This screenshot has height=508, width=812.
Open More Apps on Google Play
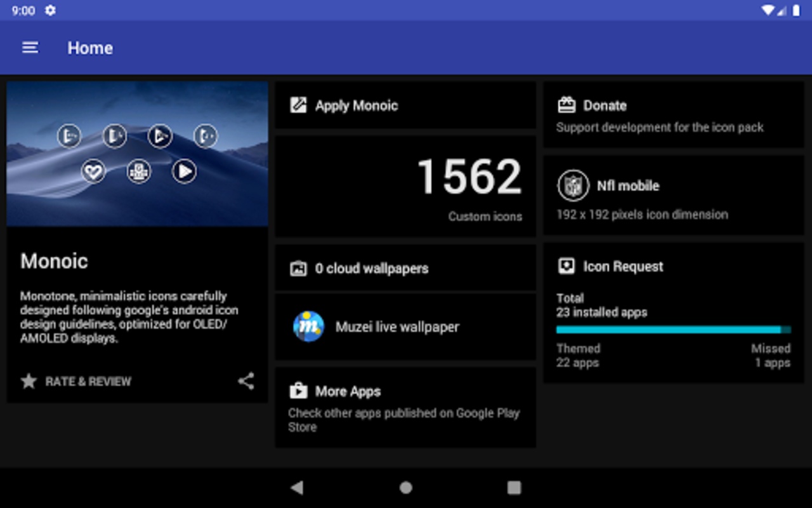[405, 408]
